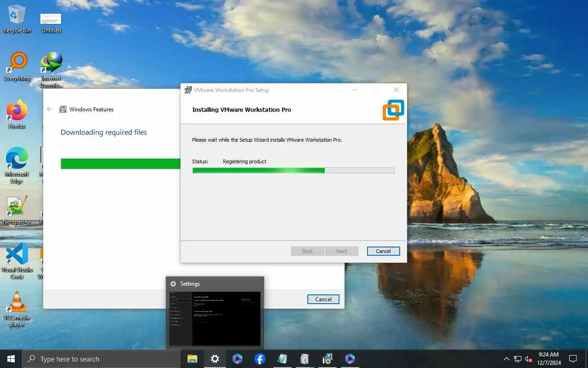Cancel the Windows Features download

click(x=323, y=299)
